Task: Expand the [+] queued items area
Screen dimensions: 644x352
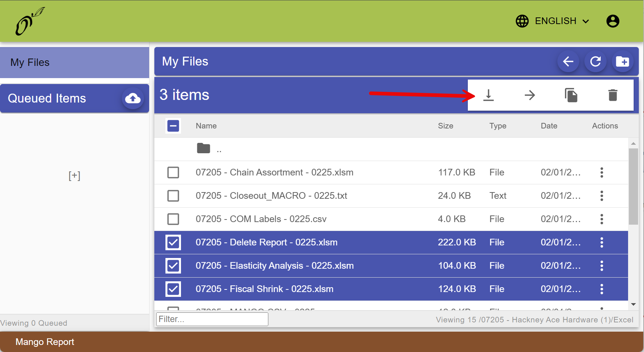Action: click(x=74, y=175)
